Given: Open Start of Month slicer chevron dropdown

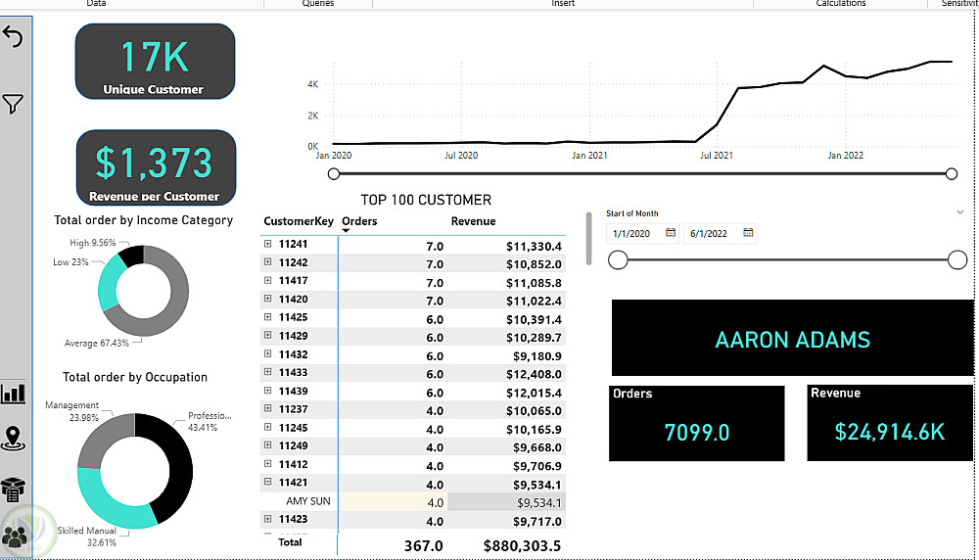Looking at the screenshot, I should [x=960, y=212].
